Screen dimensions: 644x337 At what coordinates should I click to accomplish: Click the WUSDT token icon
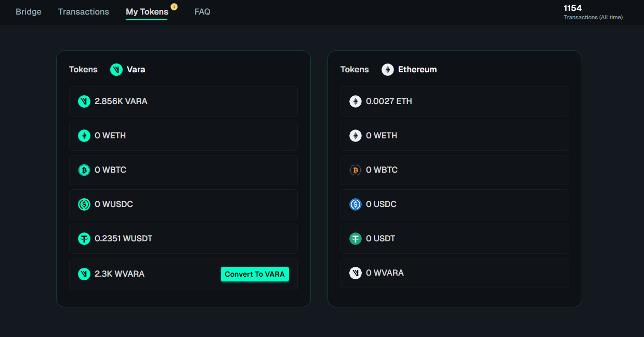(84, 239)
